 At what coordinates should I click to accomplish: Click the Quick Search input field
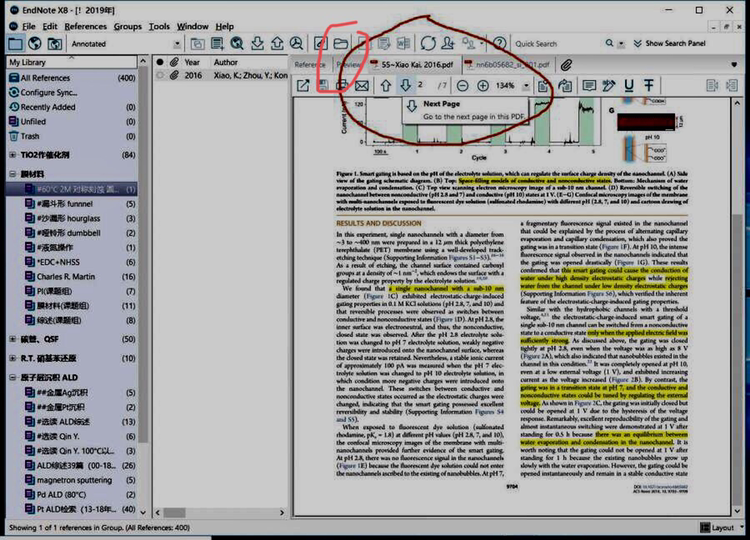pyautogui.click(x=555, y=44)
